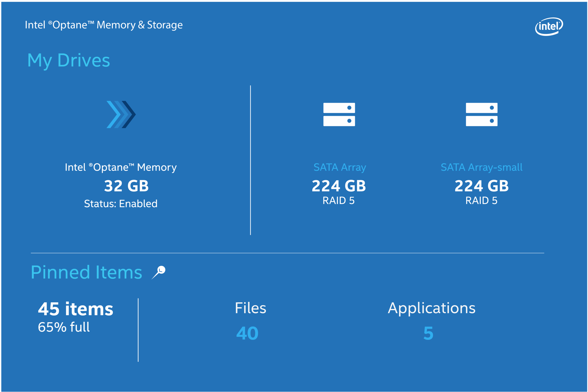Click the 32 GB Optane capacity

click(126, 186)
